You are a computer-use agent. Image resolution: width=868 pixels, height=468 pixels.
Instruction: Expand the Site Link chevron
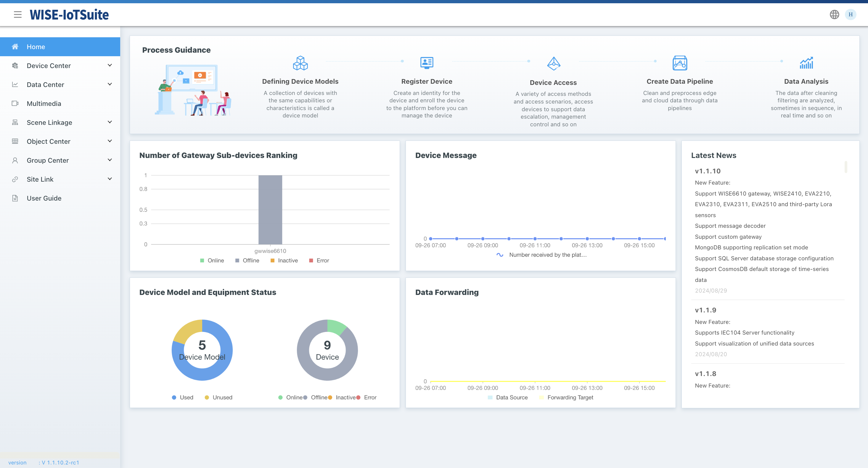(x=110, y=179)
